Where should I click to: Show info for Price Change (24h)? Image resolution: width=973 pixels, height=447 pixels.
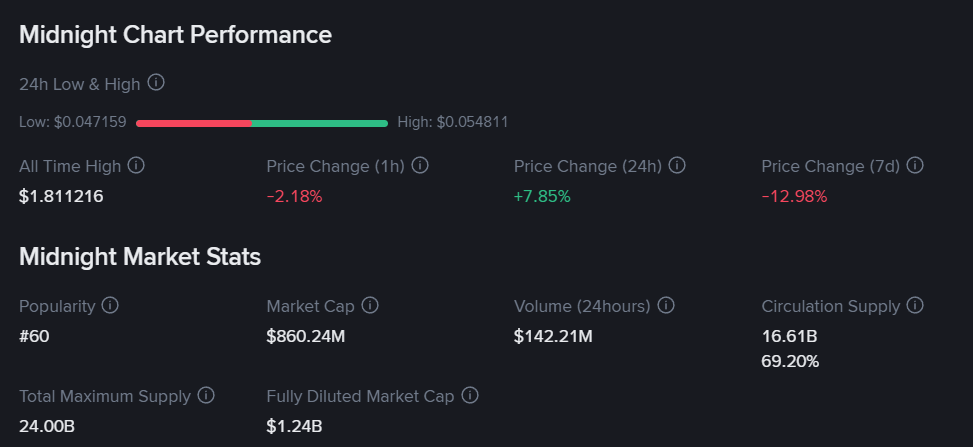[677, 165]
